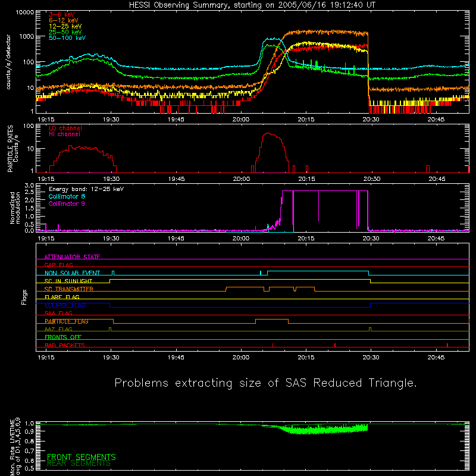Click the 20:00 tick under the counts plot
Viewport: 476px width, 476px height.
241,120
